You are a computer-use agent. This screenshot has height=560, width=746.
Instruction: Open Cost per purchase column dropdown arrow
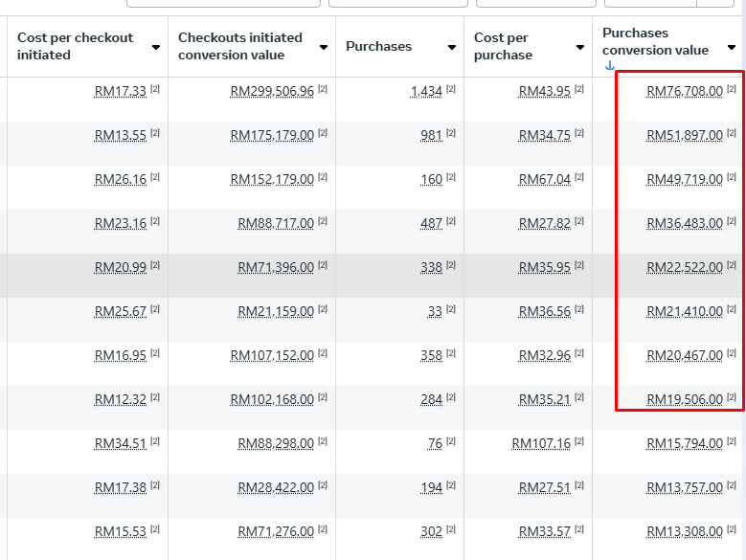point(580,47)
